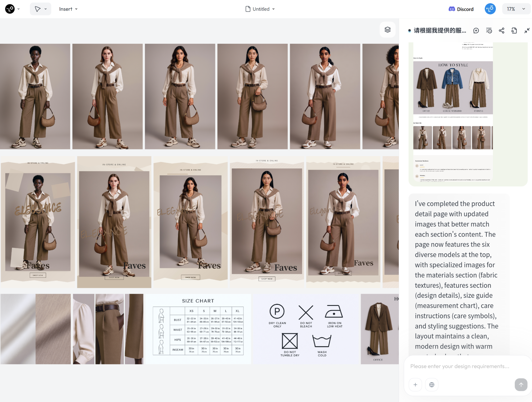Click the new chat plus icon
This screenshot has height=402, width=532.
pos(476,31)
